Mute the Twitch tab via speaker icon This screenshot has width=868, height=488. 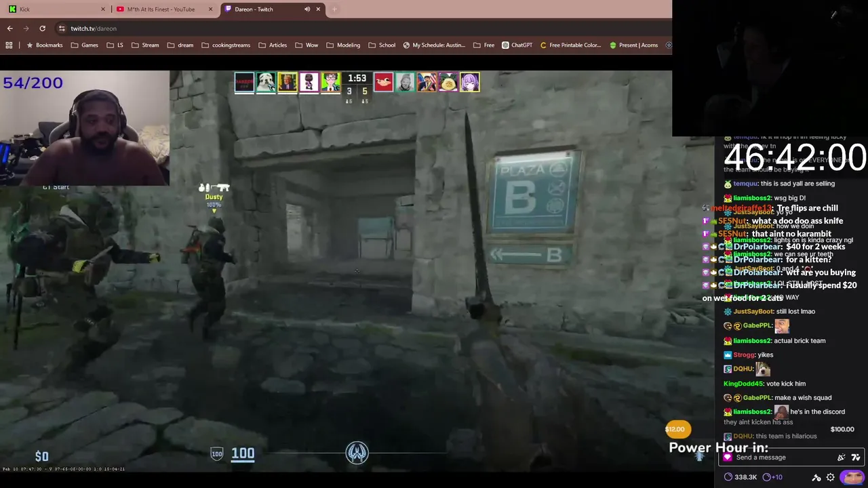tap(307, 9)
